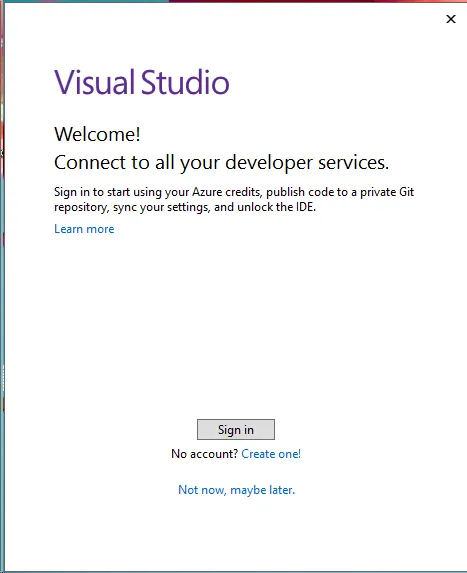Open the Learn more link

tap(84, 229)
